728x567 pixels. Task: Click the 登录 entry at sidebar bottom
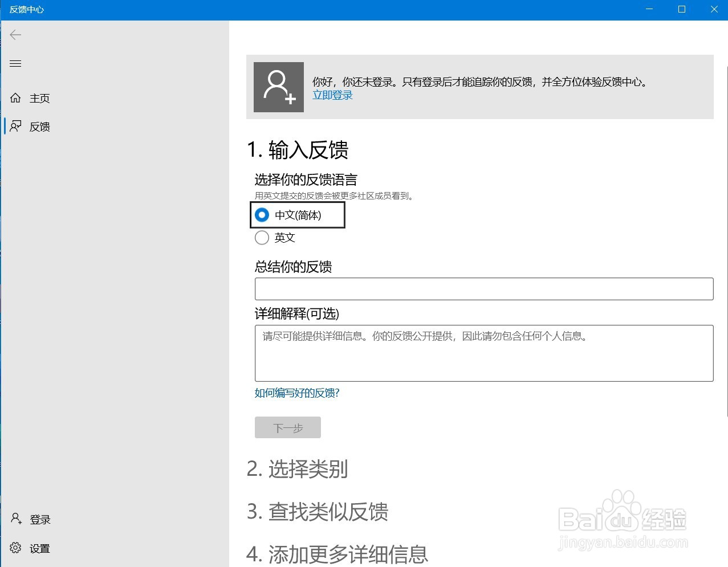click(40, 519)
